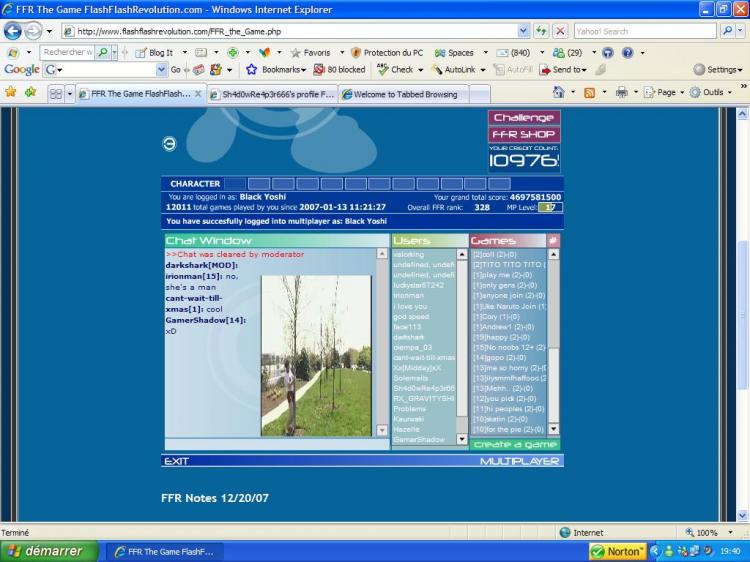Screen dimensions: 750x562
Task: Toggle the popup blocker '80 blocked'
Action: click(340, 70)
